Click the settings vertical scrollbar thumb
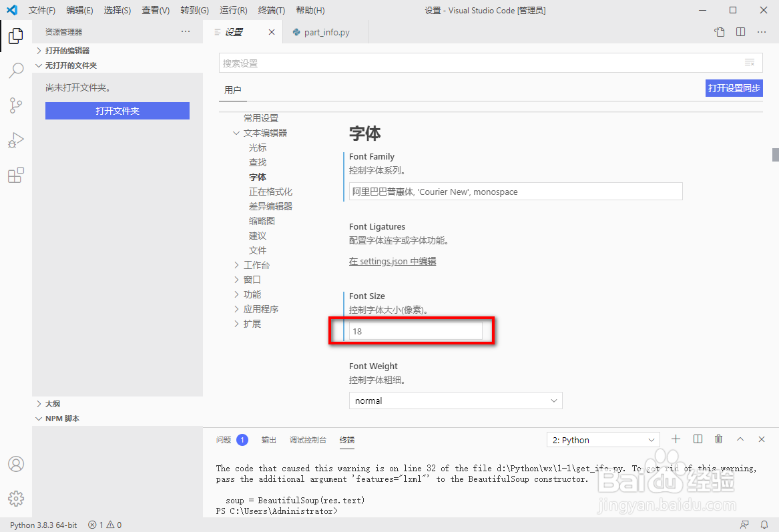Viewport: 779px width, 532px height. coord(776,154)
